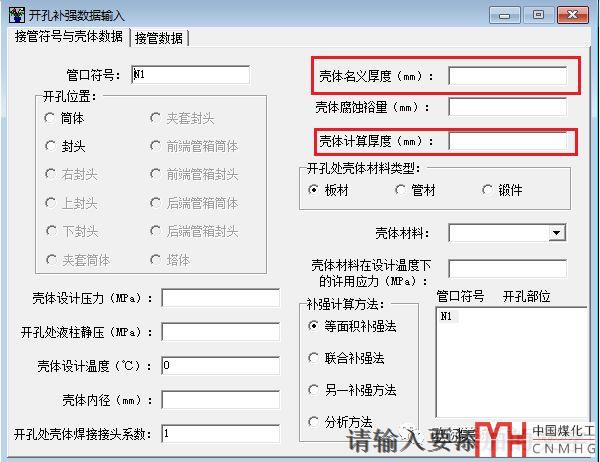Click the 管口符号 input field with N1
Screen dimensions: 600x462
[191, 75]
